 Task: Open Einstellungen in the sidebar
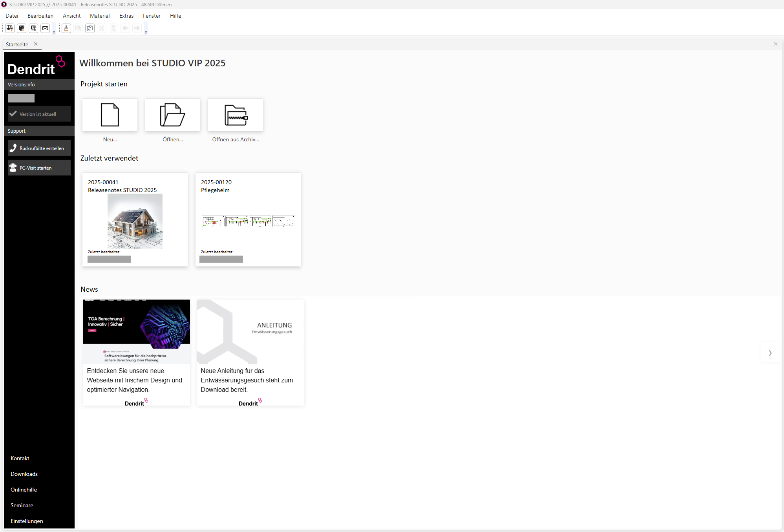(27, 521)
